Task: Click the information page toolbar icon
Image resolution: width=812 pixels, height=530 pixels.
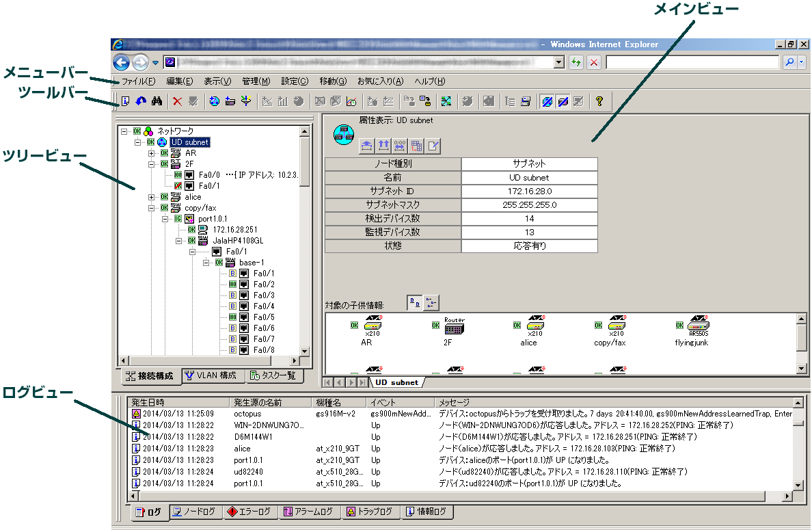Action: coord(125,101)
